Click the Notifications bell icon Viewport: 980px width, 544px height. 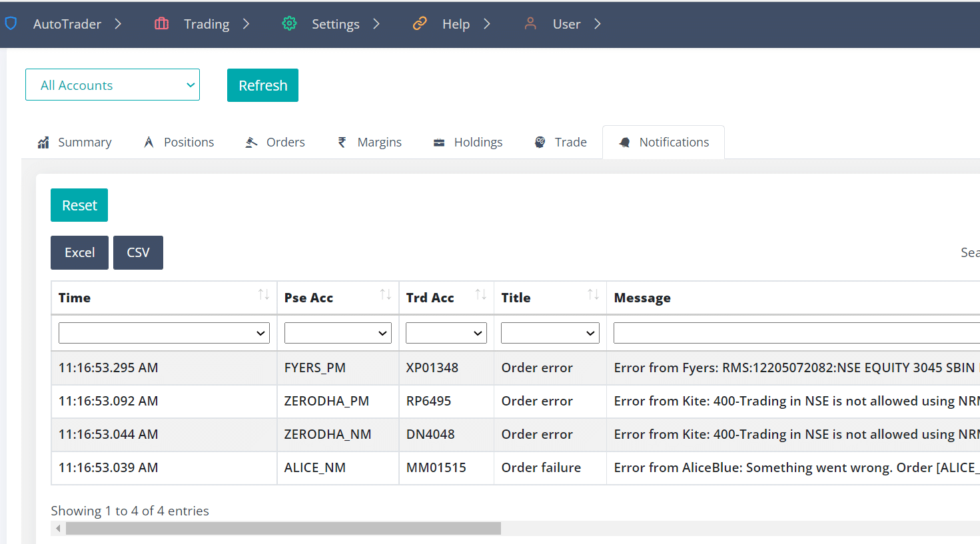624,142
